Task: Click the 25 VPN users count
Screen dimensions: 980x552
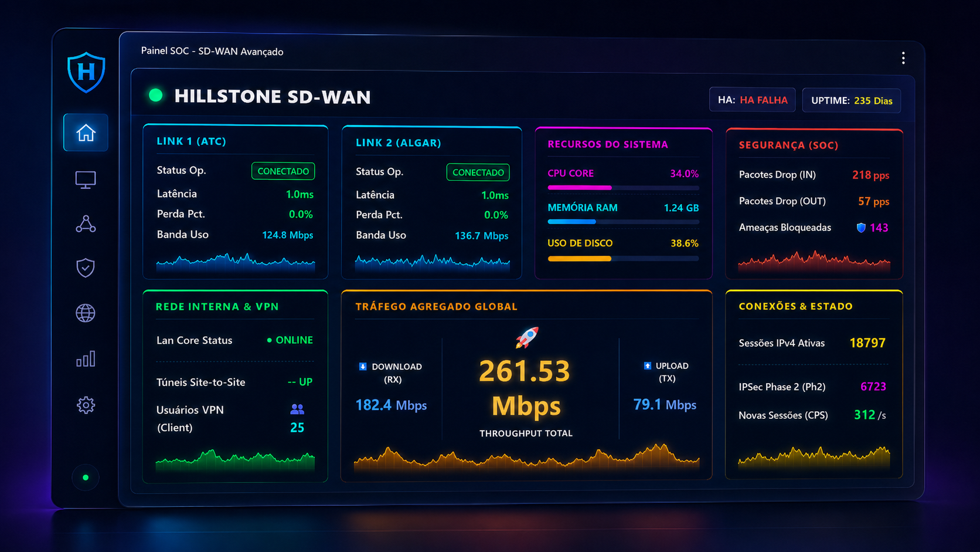Action: (297, 428)
